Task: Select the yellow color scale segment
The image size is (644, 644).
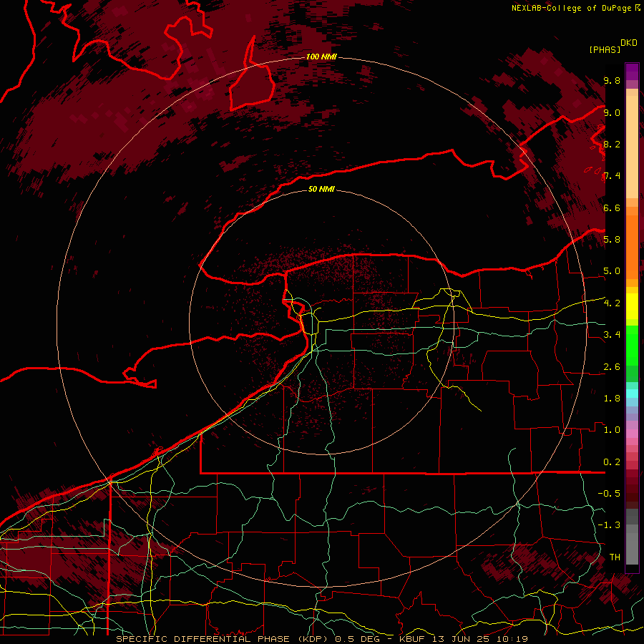Action: coord(632,306)
